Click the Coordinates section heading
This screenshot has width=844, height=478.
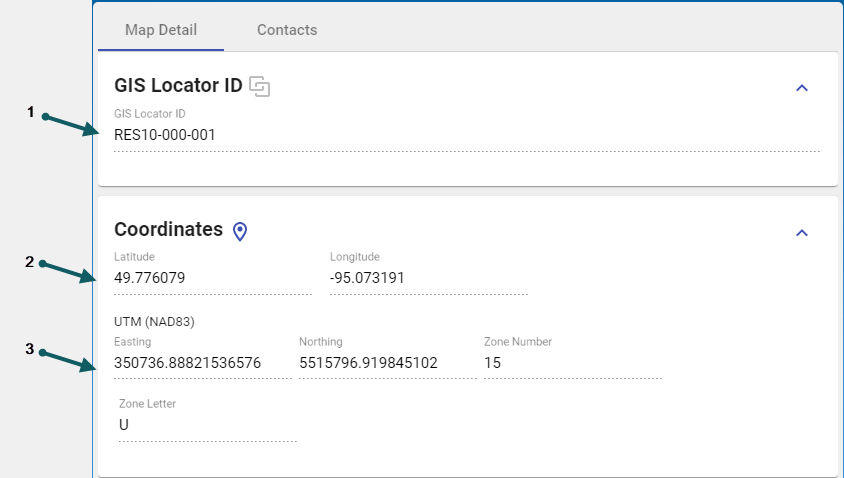[168, 230]
